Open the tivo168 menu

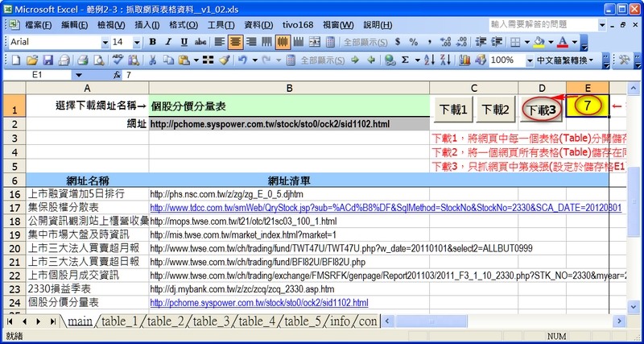pyautogui.click(x=297, y=25)
